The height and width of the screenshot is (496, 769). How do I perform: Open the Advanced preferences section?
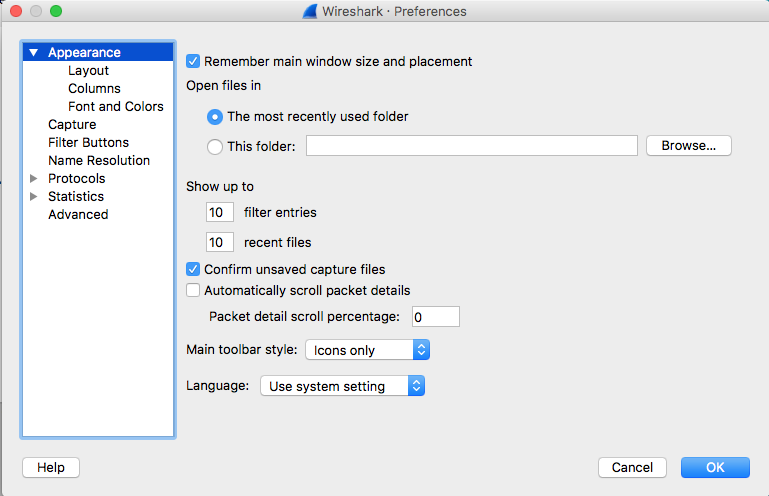click(78, 215)
